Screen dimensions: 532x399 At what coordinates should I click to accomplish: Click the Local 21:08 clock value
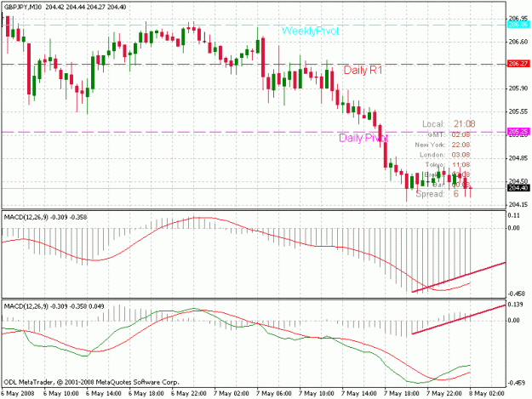point(465,124)
